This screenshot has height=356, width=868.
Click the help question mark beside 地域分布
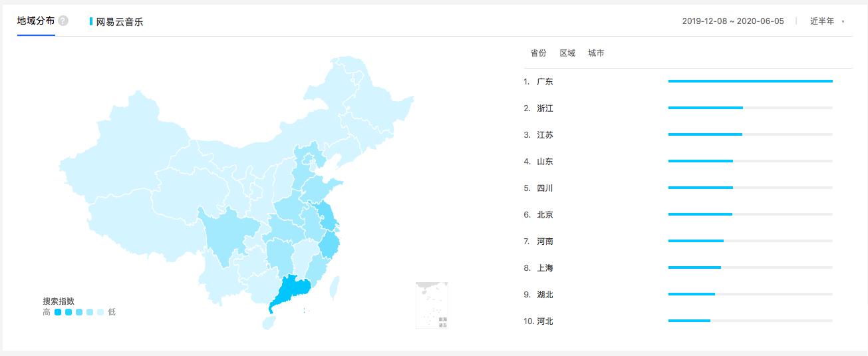click(x=63, y=21)
